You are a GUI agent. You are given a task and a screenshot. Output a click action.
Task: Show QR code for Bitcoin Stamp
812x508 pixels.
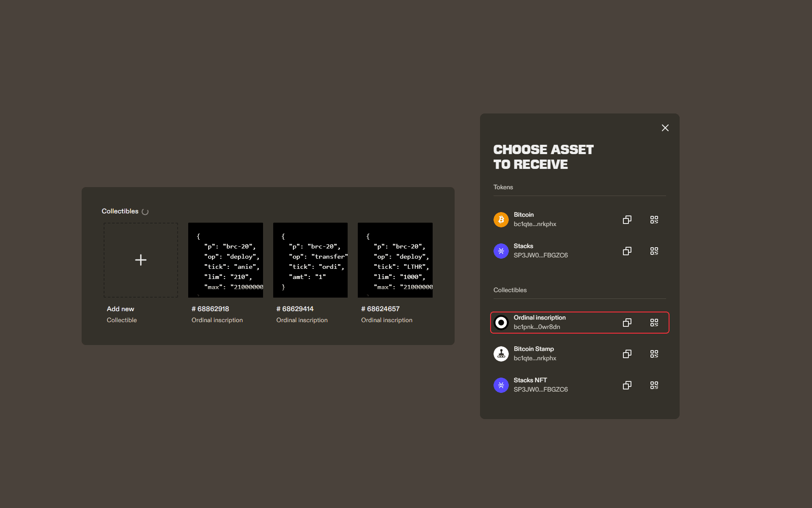[654, 354]
